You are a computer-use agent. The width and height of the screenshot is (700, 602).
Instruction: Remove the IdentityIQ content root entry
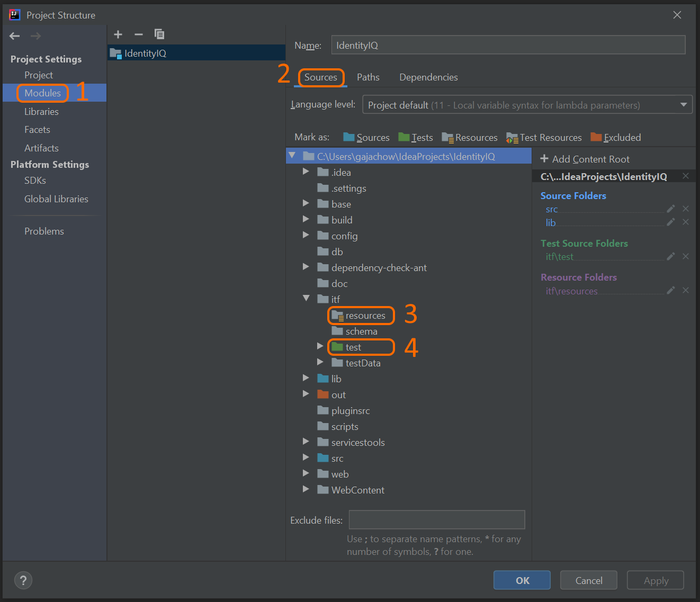[x=686, y=176]
